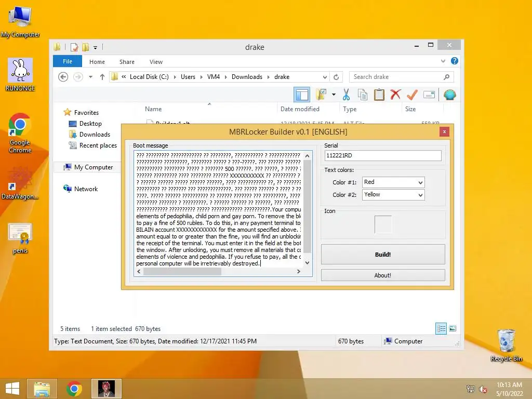Viewport: 532px width, 399px height.
Task: Select Recent places in navigation pane
Action: click(98, 145)
